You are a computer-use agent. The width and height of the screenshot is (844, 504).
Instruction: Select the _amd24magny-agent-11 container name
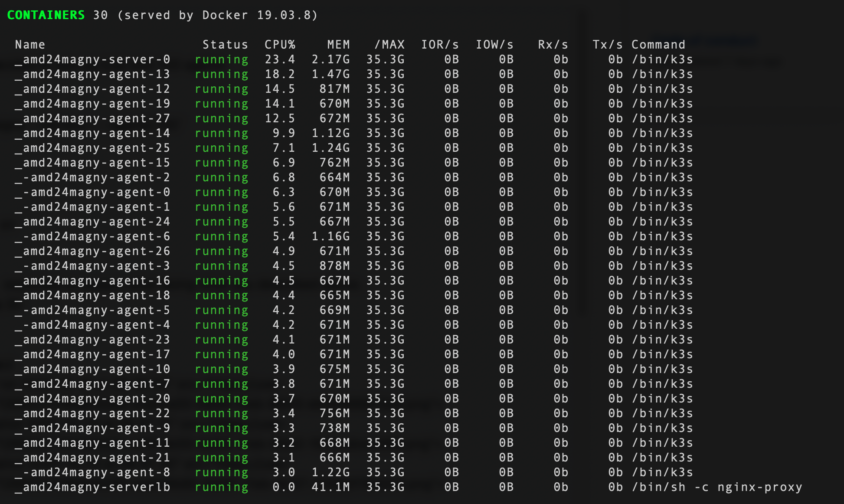(x=93, y=443)
